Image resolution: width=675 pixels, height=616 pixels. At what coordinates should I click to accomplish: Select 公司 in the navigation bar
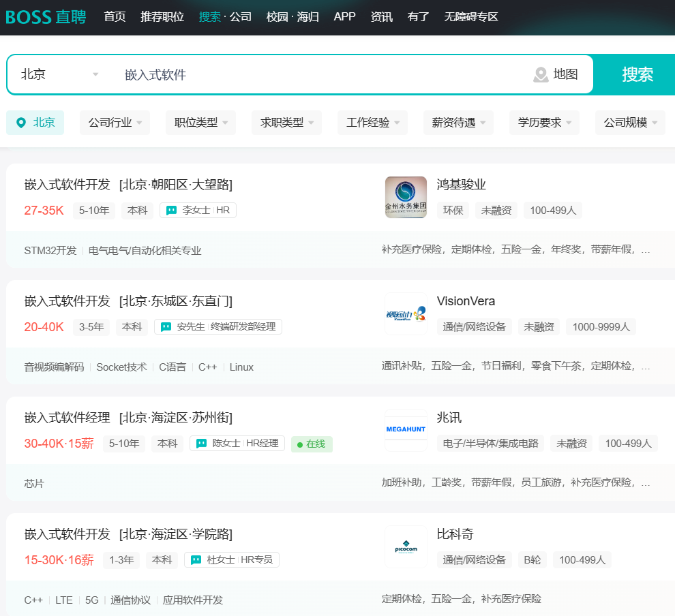tap(240, 17)
